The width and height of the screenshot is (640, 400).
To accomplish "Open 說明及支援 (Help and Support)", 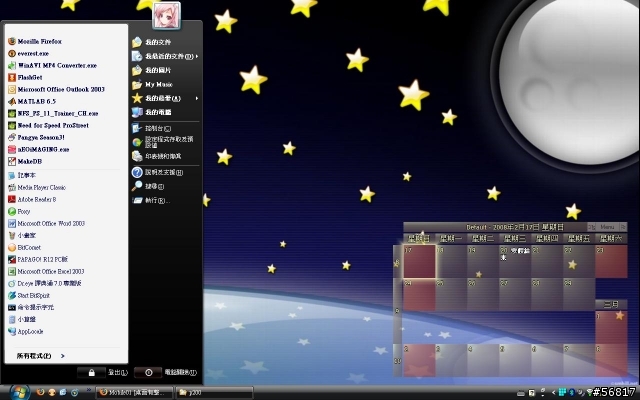I will (x=158, y=172).
